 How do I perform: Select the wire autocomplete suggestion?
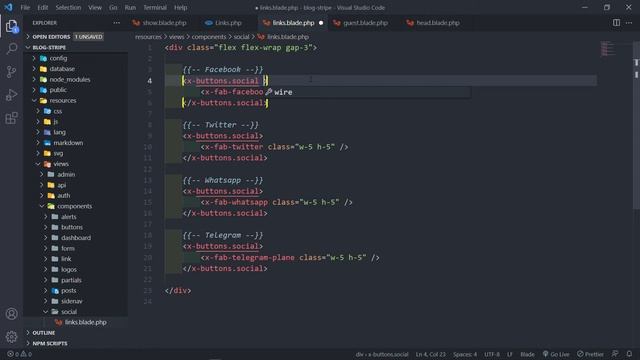coord(367,92)
